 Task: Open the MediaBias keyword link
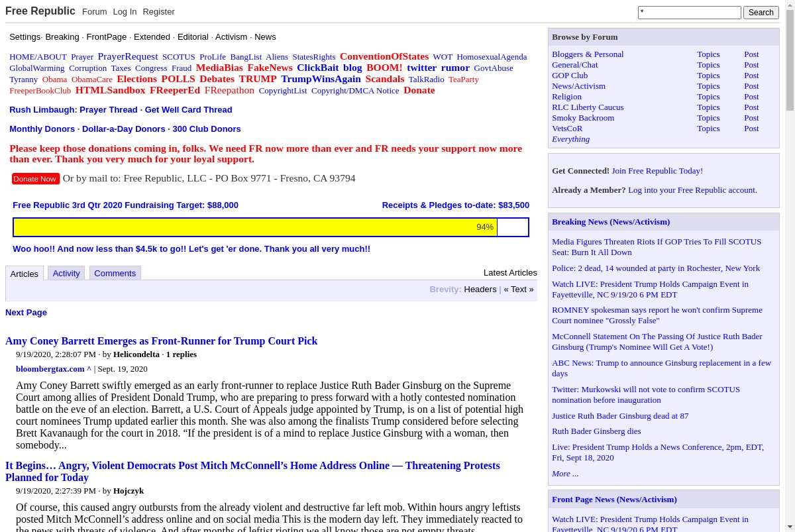click(x=219, y=68)
